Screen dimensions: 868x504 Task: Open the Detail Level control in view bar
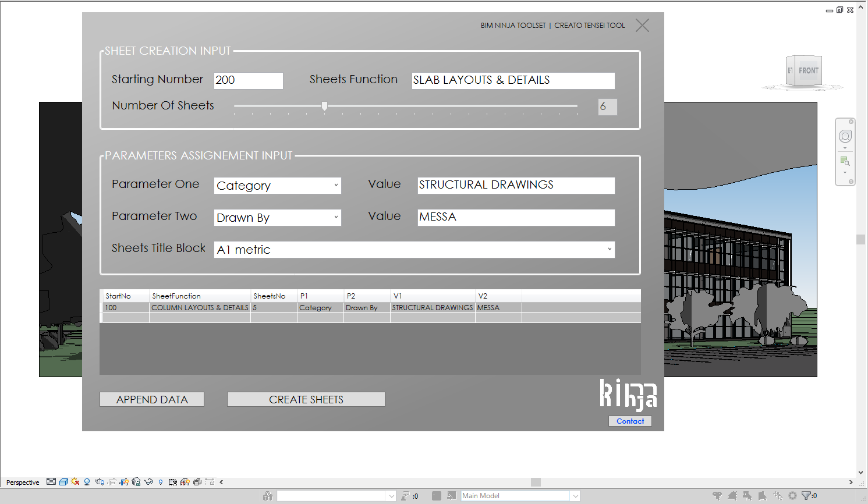pos(51,482)
